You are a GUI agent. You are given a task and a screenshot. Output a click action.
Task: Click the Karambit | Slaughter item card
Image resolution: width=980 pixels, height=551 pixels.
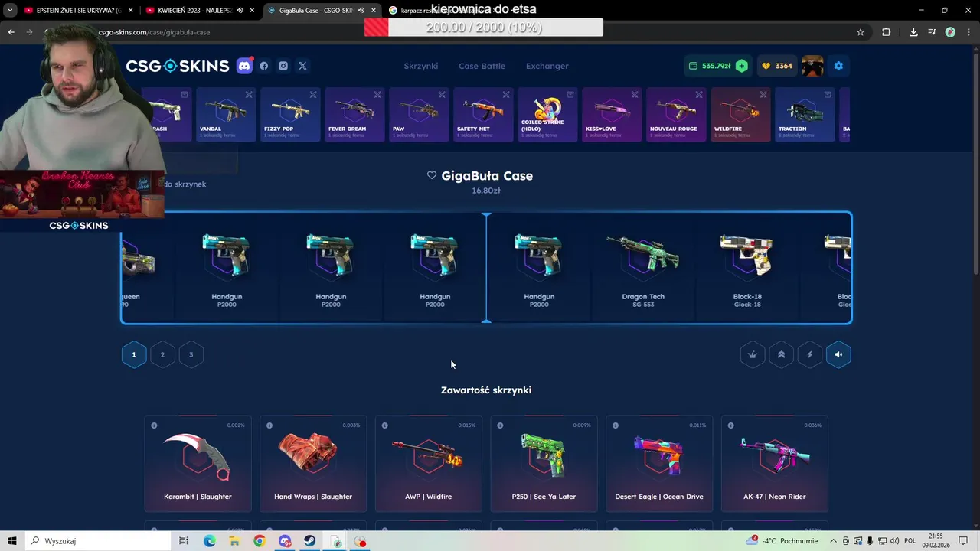(198, 464)
